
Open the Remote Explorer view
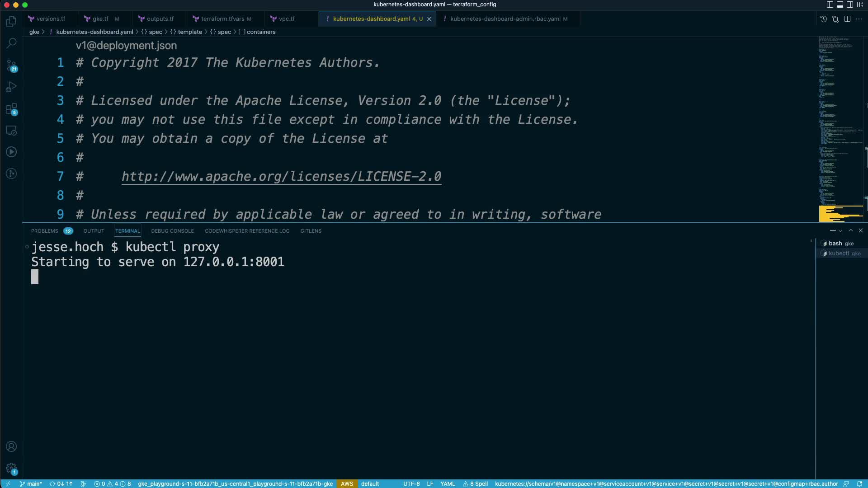tap(11, 131)
